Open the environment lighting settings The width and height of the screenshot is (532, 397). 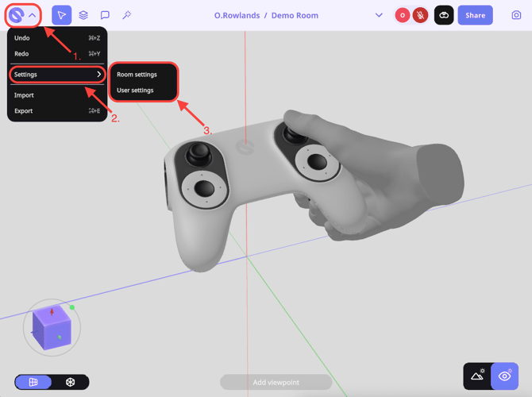click(x=477, y=376)
